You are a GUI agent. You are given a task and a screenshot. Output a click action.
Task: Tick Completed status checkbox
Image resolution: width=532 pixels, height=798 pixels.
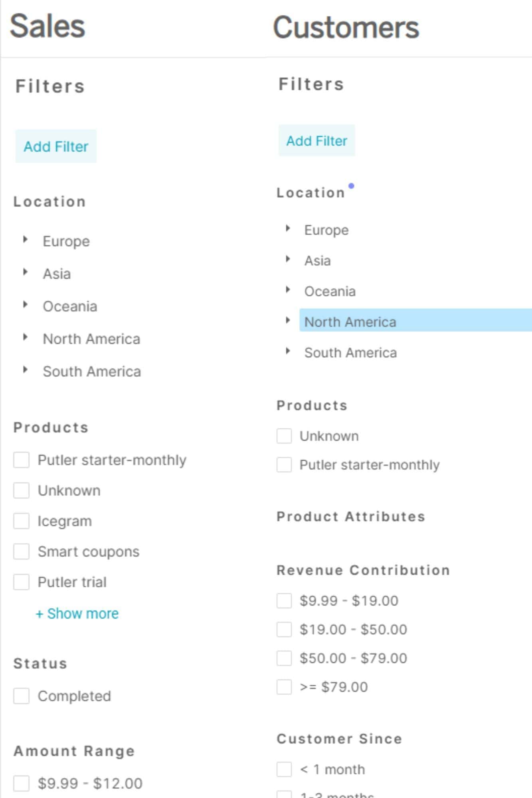coord(21,696)
